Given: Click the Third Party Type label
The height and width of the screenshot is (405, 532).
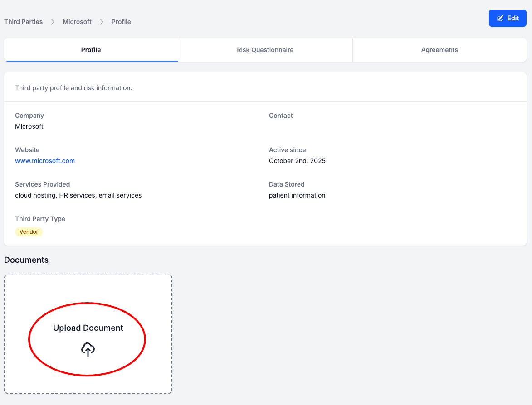Looking at the screenshot, I should tap(40, 219).
